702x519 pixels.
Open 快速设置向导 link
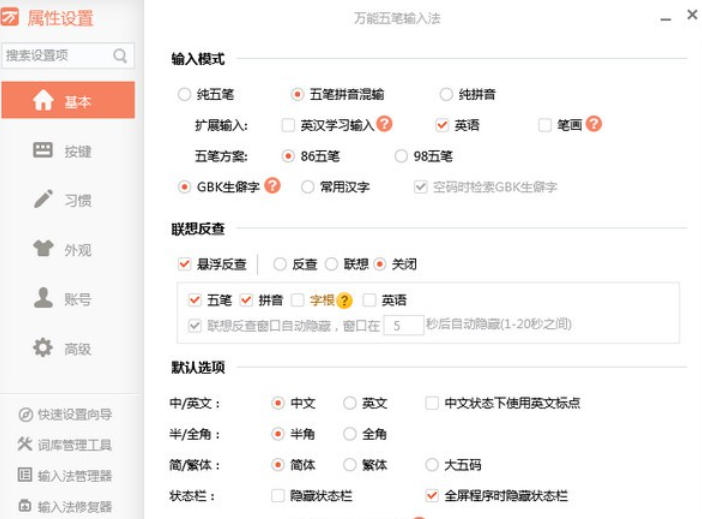74,415
